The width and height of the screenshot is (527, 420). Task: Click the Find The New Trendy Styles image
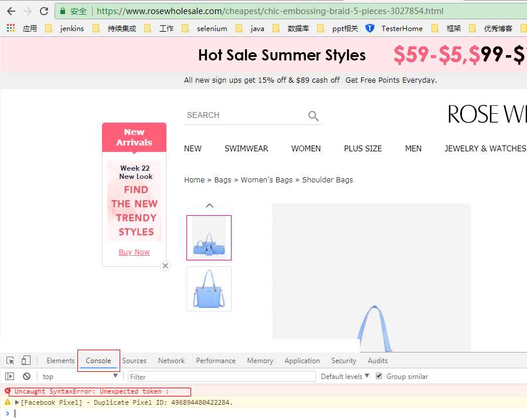coord(134,201)
